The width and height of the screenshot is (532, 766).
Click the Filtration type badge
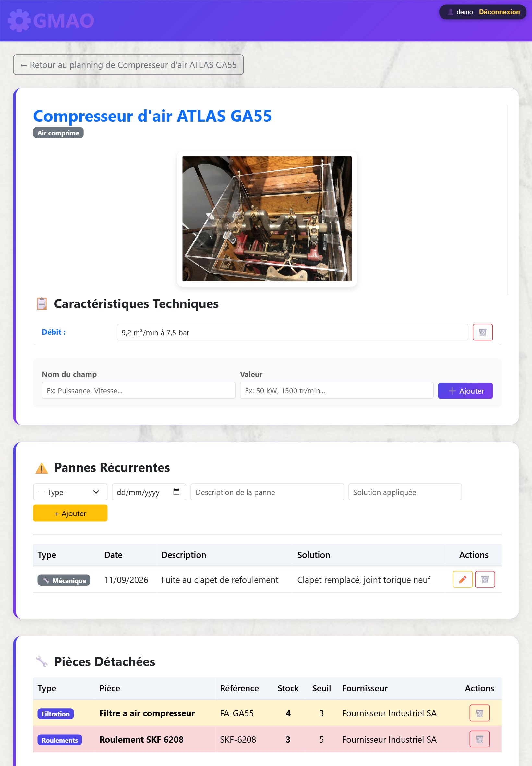tap(55, 714)
